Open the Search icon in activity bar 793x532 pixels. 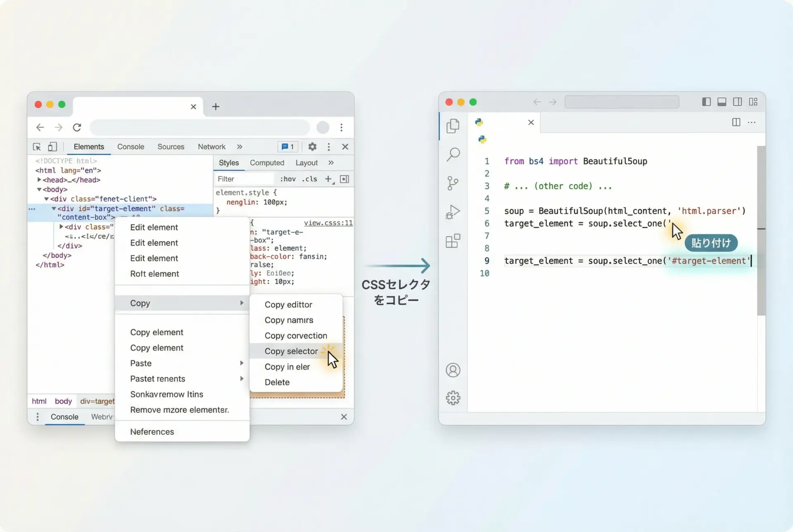[453, 154]
